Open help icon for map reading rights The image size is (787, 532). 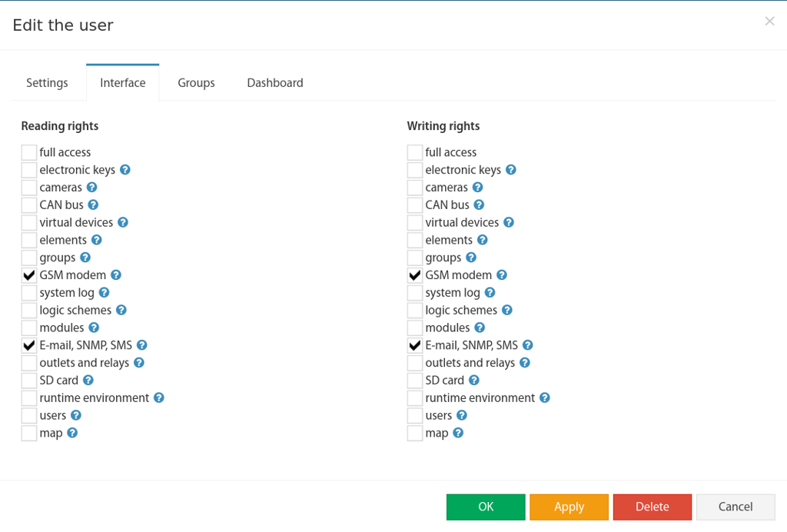pos(72,433)
